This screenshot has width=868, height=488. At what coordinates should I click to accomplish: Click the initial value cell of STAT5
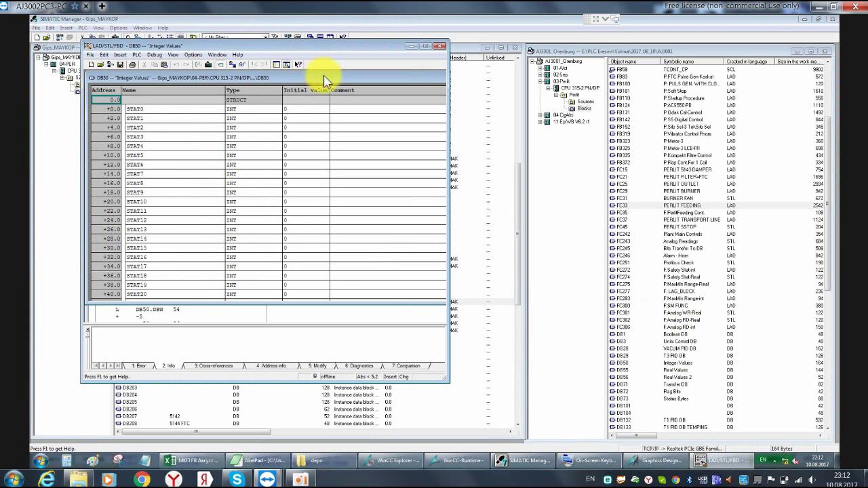(x=306, y=155)
